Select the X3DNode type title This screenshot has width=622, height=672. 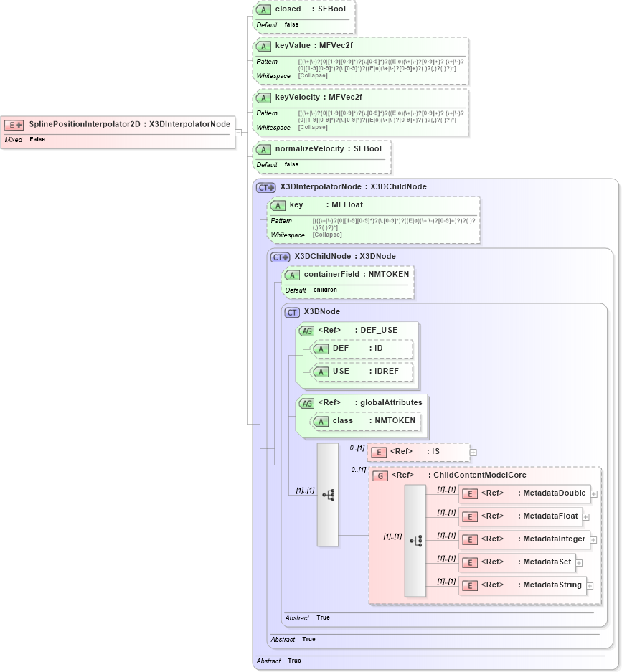click(322, 311)
